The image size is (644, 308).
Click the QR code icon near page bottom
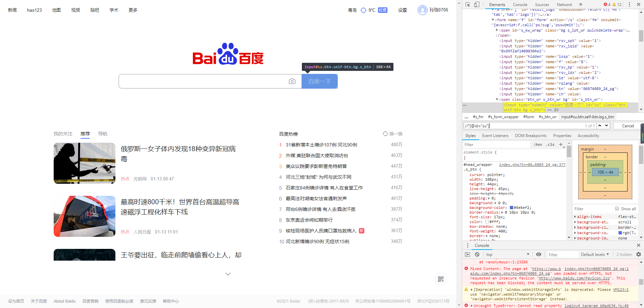point(440,279)
